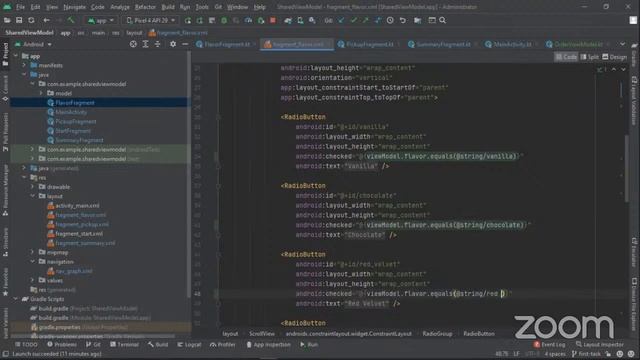The width and height of the screenshot is (640, 360).
Task: Click the Git branch indicator in status bar
Action: 586,354
